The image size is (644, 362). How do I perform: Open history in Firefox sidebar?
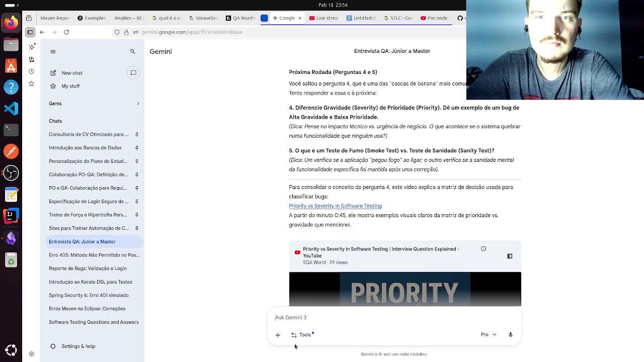(x=31, y=71)
